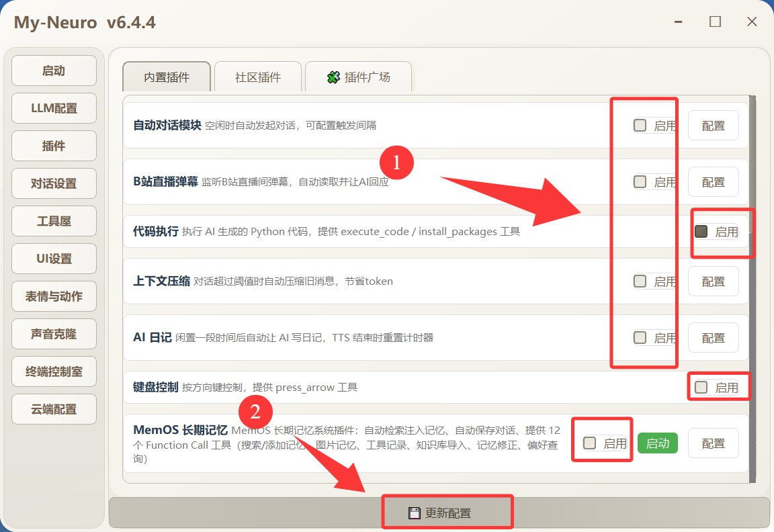
Task: Open 配置 for 自动对话模块
Action: [713, 126]
